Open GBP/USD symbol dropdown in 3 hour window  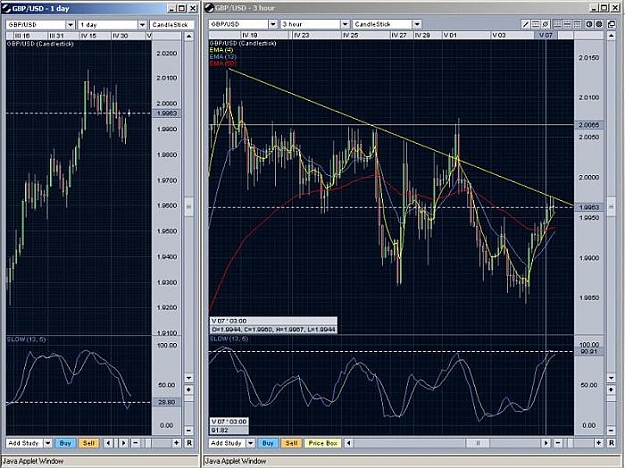273,25
